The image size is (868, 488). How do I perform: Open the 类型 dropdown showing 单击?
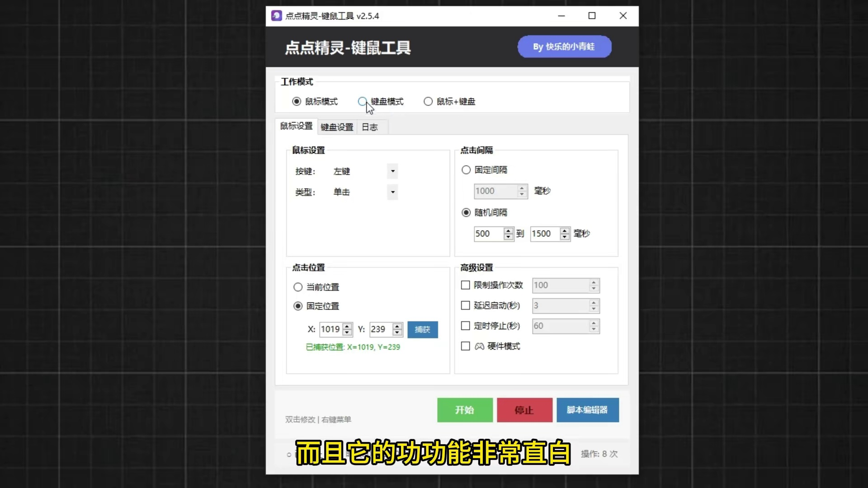tap(392, 192)
